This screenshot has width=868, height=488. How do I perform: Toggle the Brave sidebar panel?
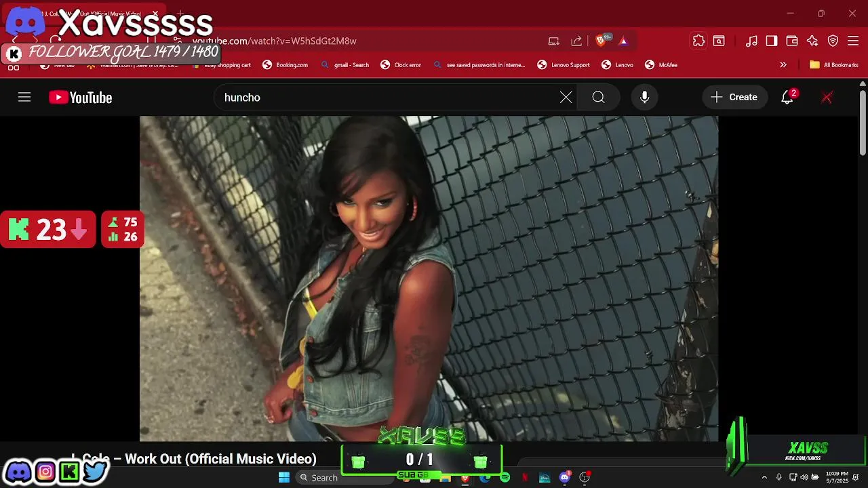click(x=772, y=41)
